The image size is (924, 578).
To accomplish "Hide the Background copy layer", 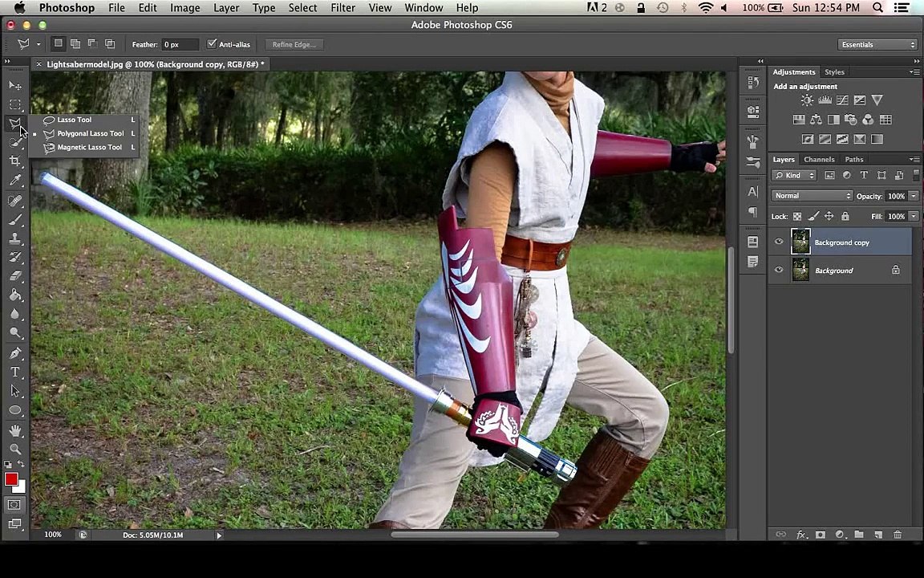I will pos(779,242).
